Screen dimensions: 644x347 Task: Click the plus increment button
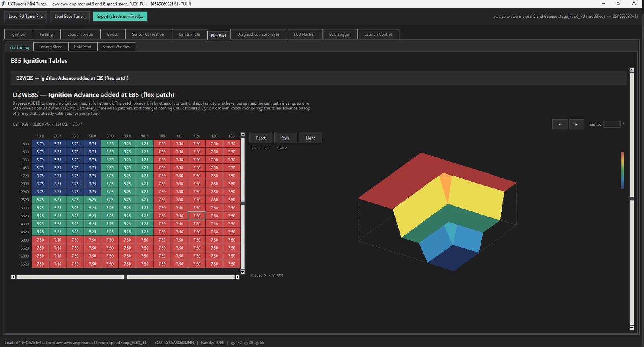point(576,124)
